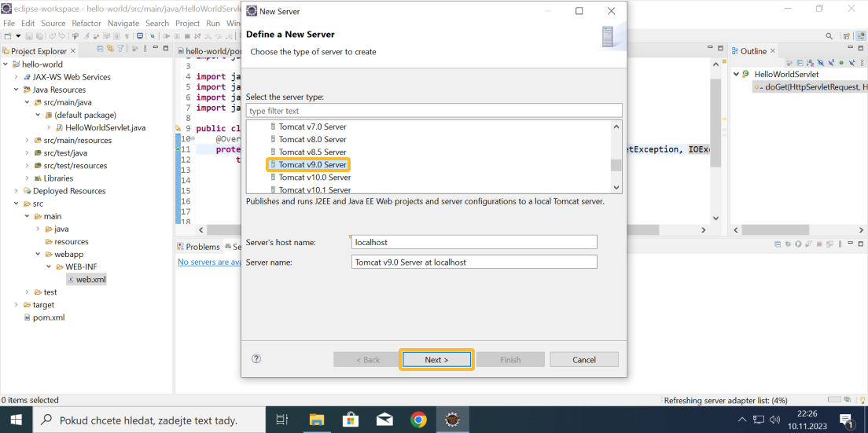Toggle Hide Non-Public Members green dot
Image resolution: width=868 pixels, height=433 pixels.
[841, 63]
